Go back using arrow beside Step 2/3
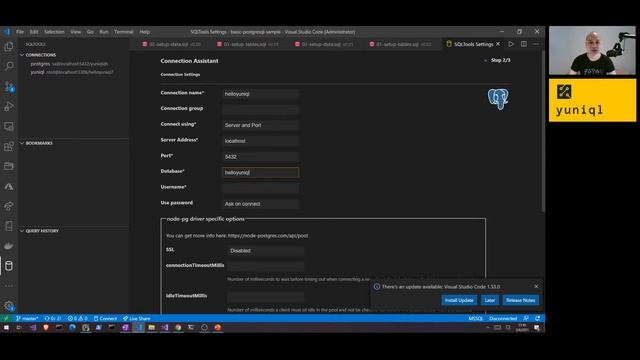 click(485, 60)
